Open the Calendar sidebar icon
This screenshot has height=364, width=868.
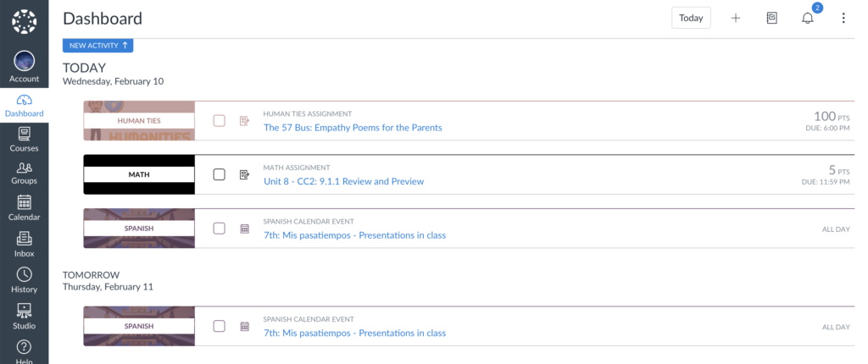[x=25, y=208]
